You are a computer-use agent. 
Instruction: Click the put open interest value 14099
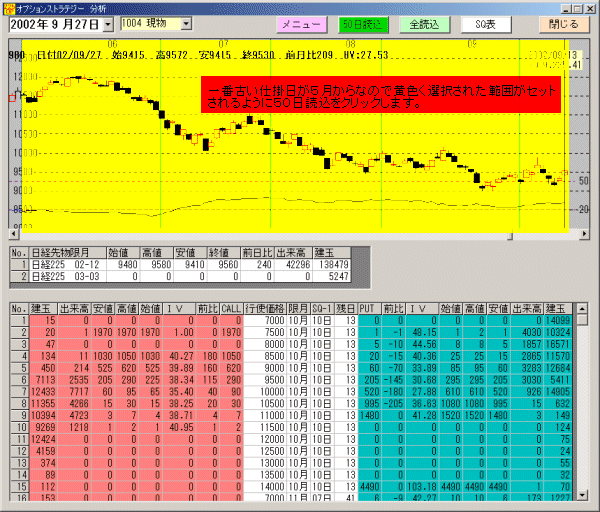click(x=558, y=320)
